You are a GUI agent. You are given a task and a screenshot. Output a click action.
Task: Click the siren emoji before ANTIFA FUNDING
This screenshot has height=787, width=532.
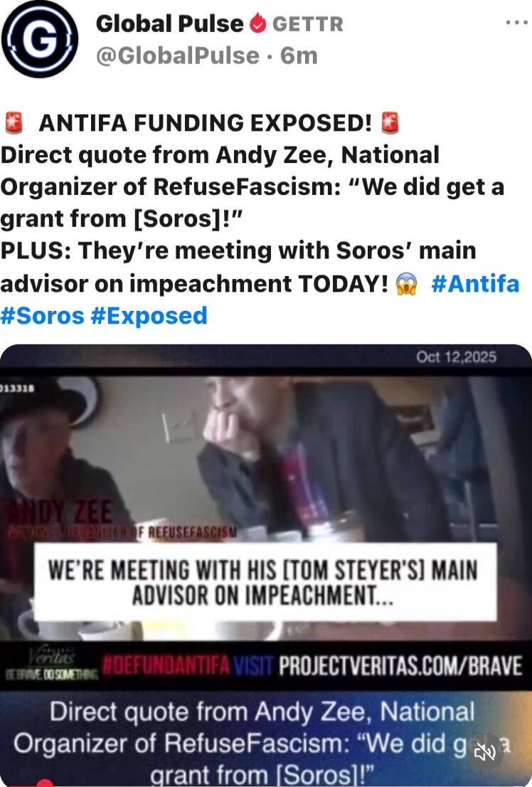point(14,123)
